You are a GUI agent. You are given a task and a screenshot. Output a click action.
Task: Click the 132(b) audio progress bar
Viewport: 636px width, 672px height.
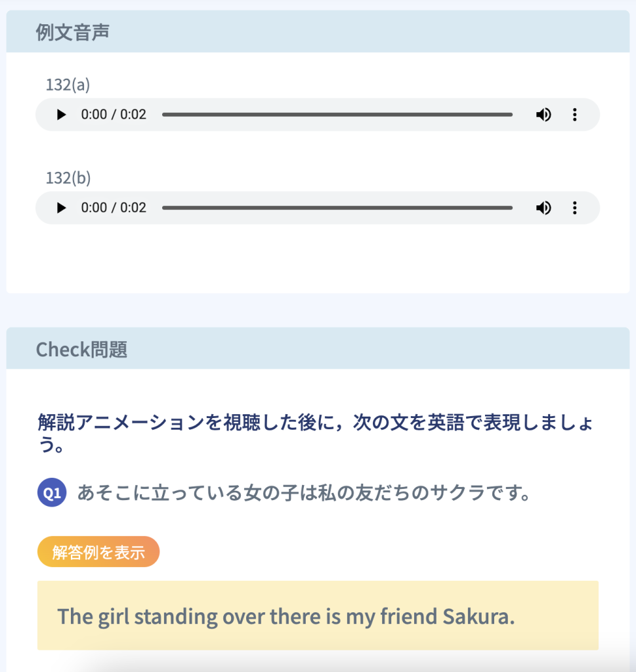[337, 208]
